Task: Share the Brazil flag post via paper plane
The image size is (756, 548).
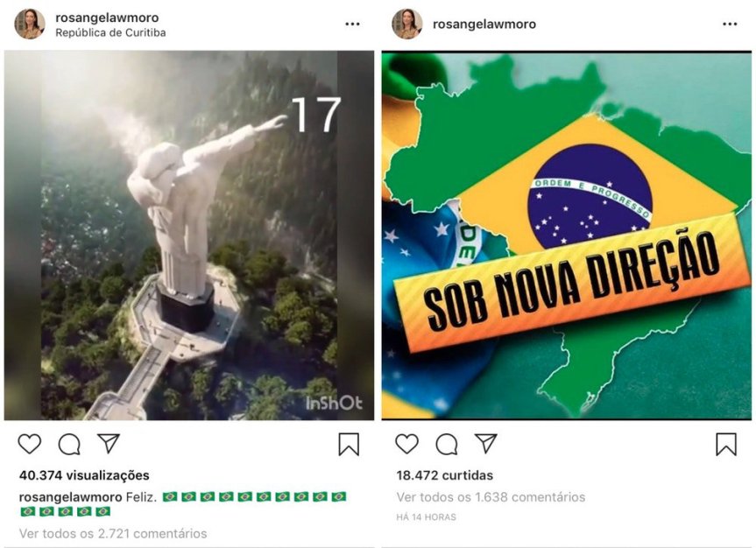Action: pyautogui.click(x=486, y=444)
